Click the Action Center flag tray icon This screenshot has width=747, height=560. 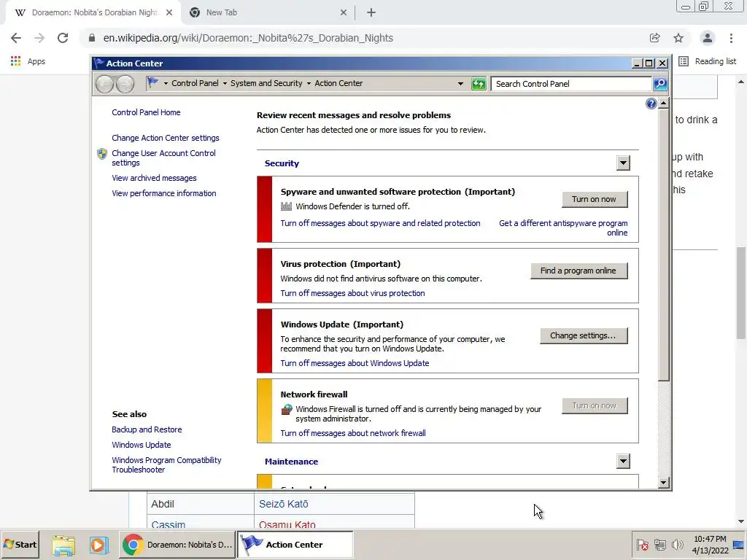tap(642, 545)
